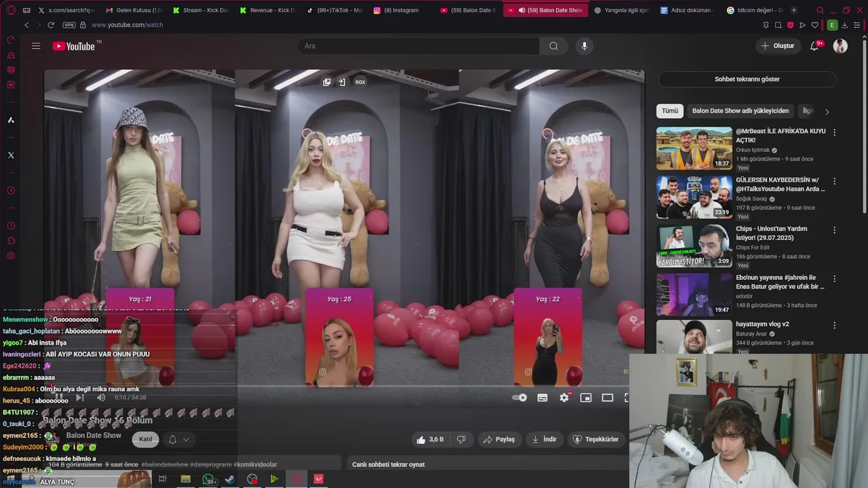Open video settings gear icon

[564, 398]
